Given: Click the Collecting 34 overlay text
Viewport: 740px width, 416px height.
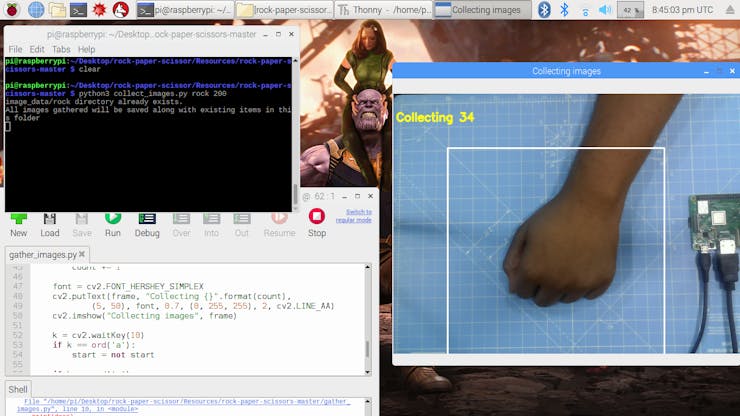Looking at the screenshot, I should (x=435, y=118).
